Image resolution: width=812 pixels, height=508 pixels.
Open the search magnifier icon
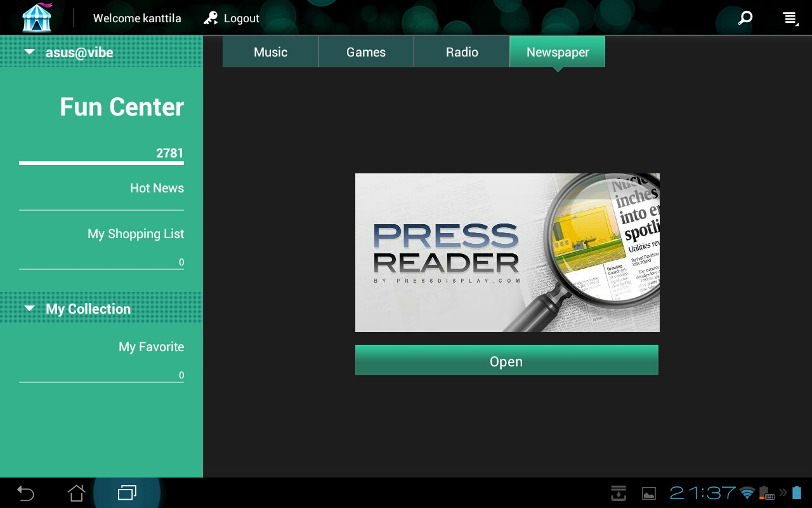tap(745, 18)
